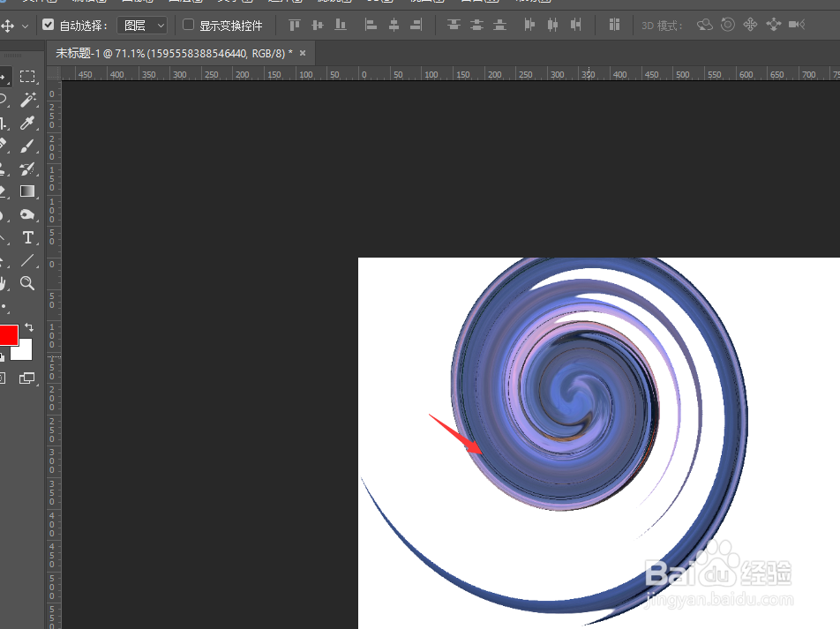
Task: Open the red foreground color picker
Action: (x=8, y=335)
